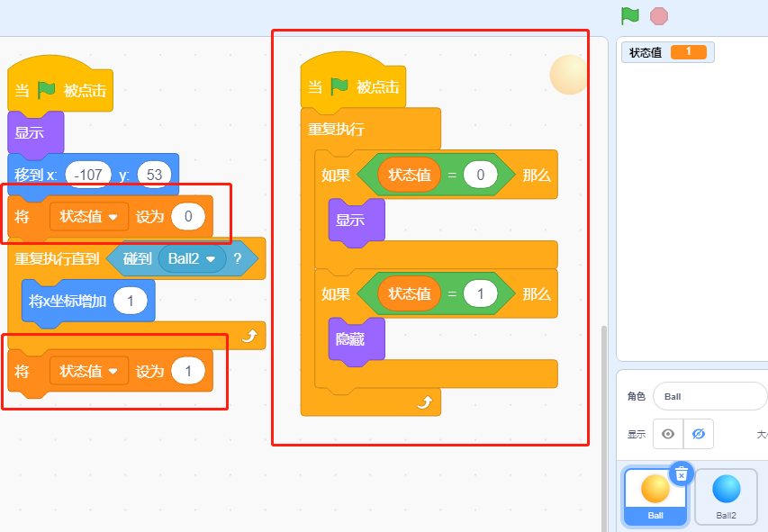Click the value 0 in the 将 状态值 设为 block

[x=188, y=217]
